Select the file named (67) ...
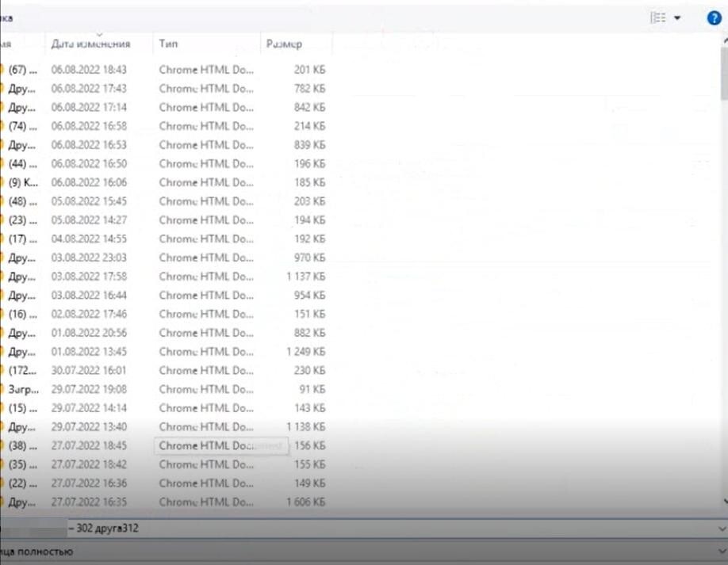The height and width of the screenshot is (565, 728). [x=22, y=70]
